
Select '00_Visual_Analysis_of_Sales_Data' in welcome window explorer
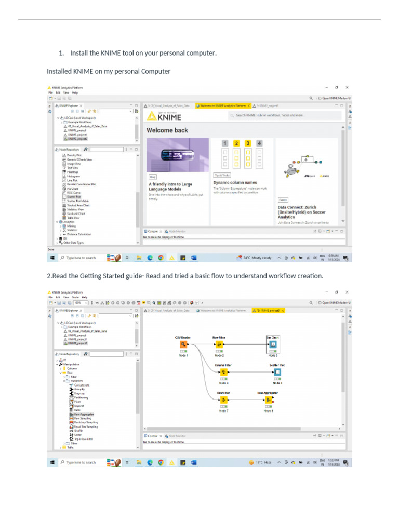point(87,126)
